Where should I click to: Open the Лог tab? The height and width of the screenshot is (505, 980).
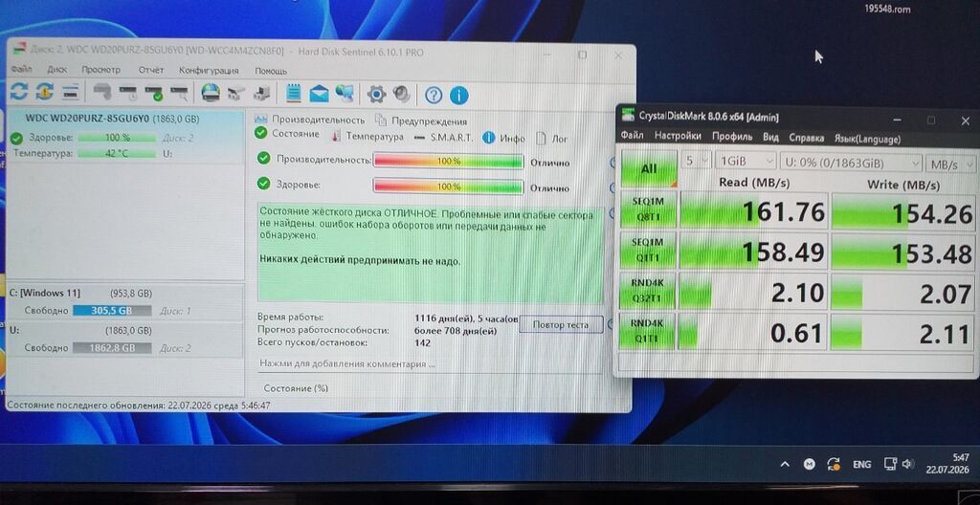tap(551, 139)
